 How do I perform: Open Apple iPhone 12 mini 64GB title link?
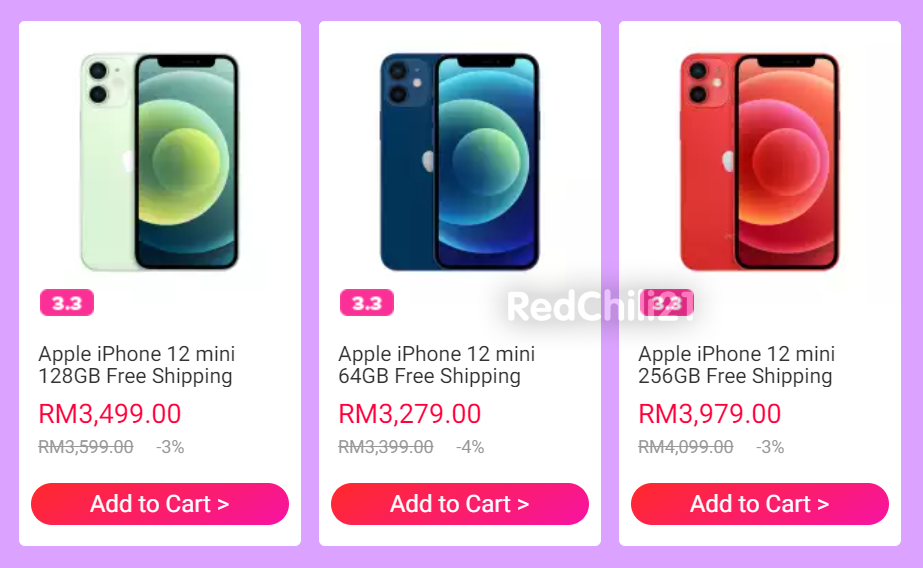point(436,365)
